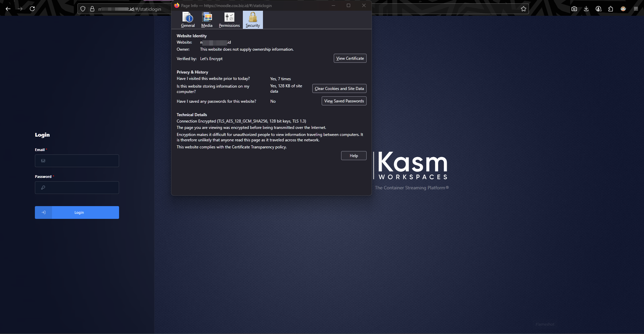Open the Extensions puzzle icon
This screenshot has width=644, height=334.
coord(610,9)
